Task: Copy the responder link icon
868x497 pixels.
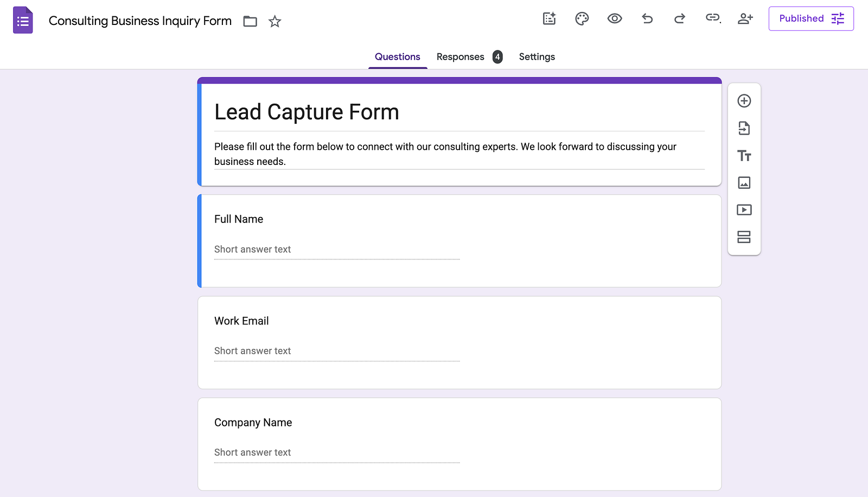Action: [713, 18]
